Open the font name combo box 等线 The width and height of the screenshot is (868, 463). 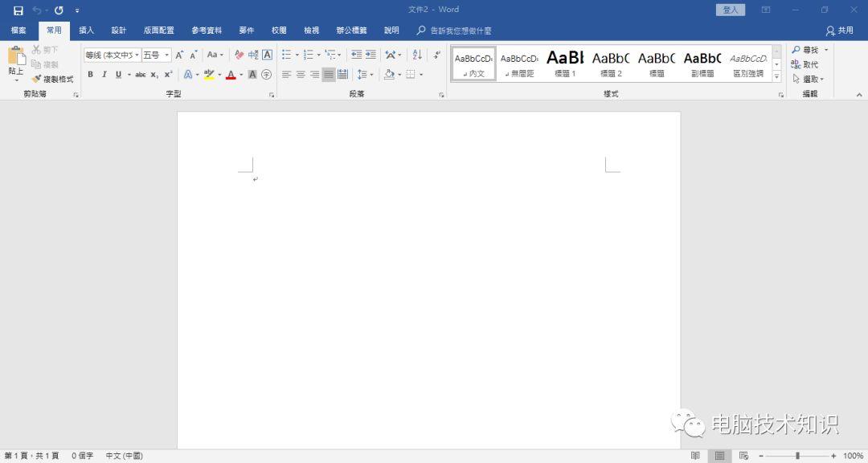(113, 55)
